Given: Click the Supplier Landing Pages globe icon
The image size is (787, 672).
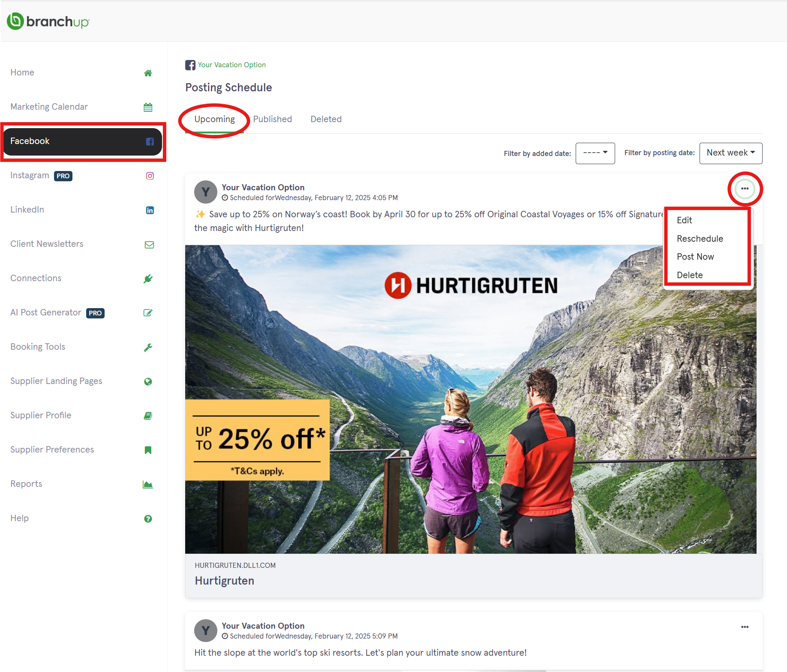Looking at the screenshot, I should 148,381.
